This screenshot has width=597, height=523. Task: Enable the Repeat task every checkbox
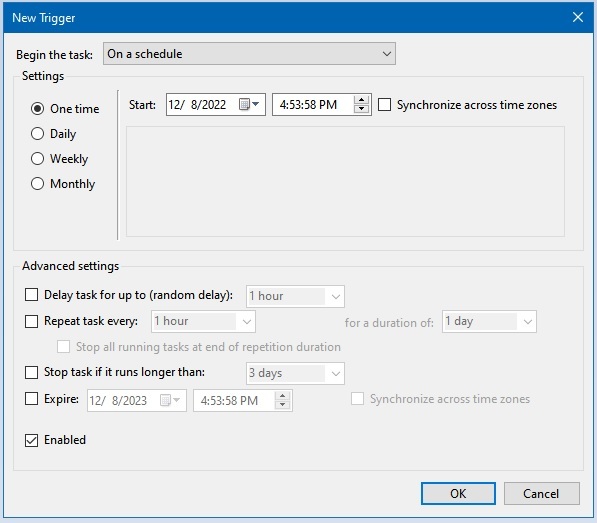tap(31, 321)
